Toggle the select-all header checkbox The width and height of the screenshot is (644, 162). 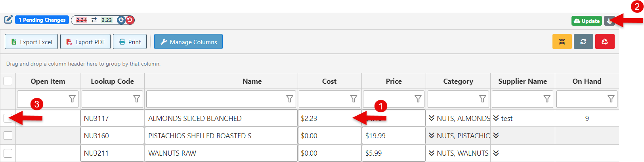point(8,81)
